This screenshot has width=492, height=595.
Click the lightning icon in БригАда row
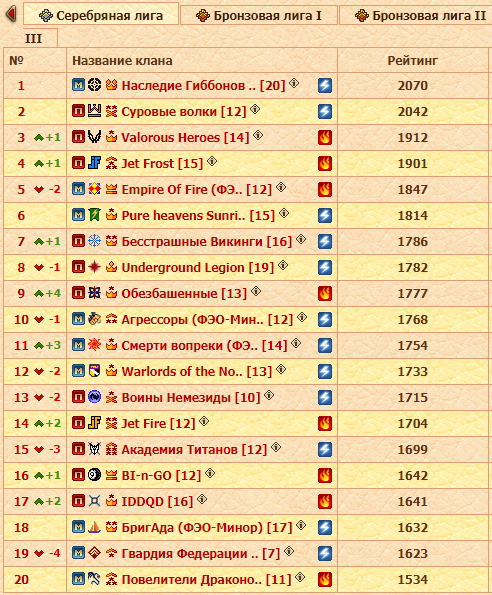click(325, 527)
